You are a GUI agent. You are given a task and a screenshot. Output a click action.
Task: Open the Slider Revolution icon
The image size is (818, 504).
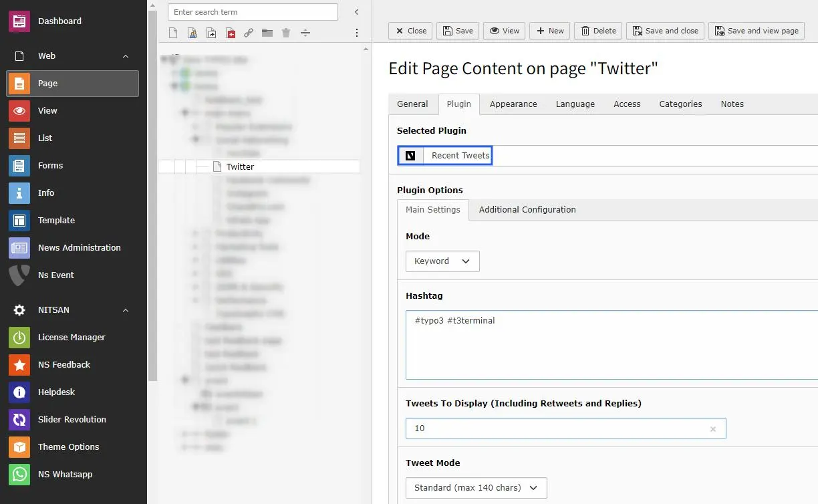click(19, 420)
